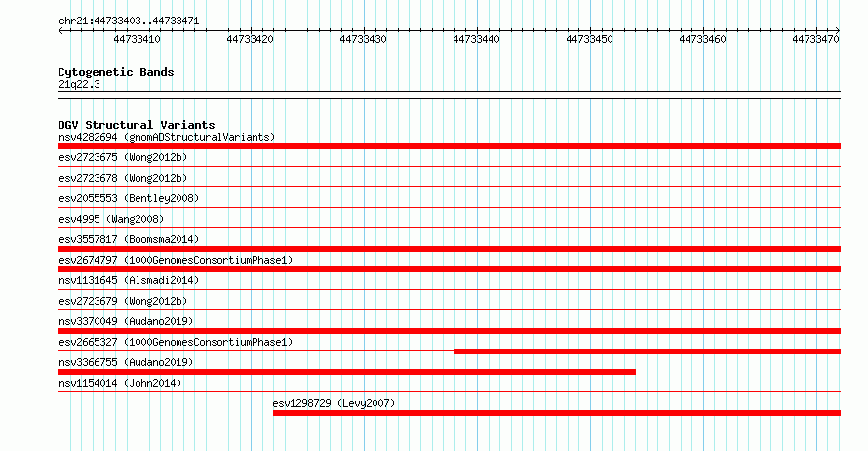
Task: Click the red bar for esv2674797
Action: pyautogui.click(x=449, y=269)
